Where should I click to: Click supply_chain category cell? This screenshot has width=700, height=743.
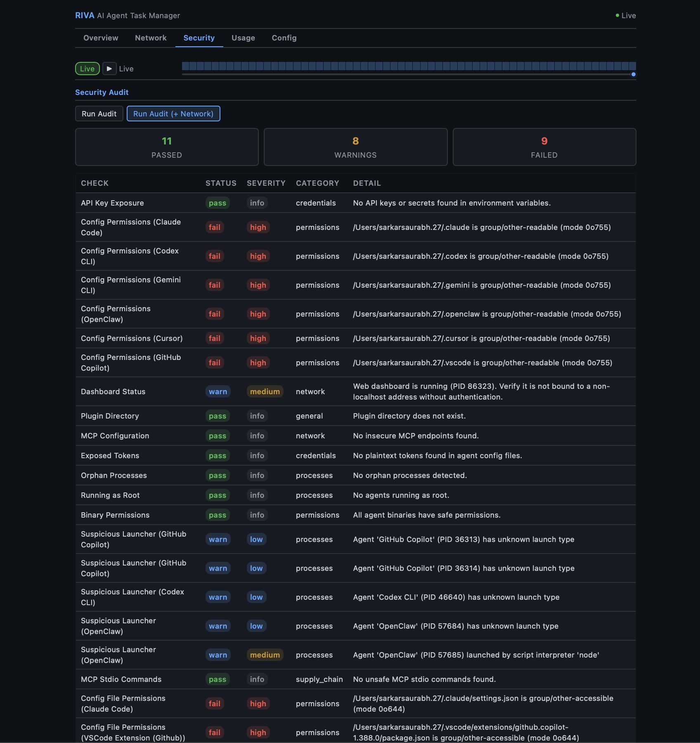[x=319, y=679]
